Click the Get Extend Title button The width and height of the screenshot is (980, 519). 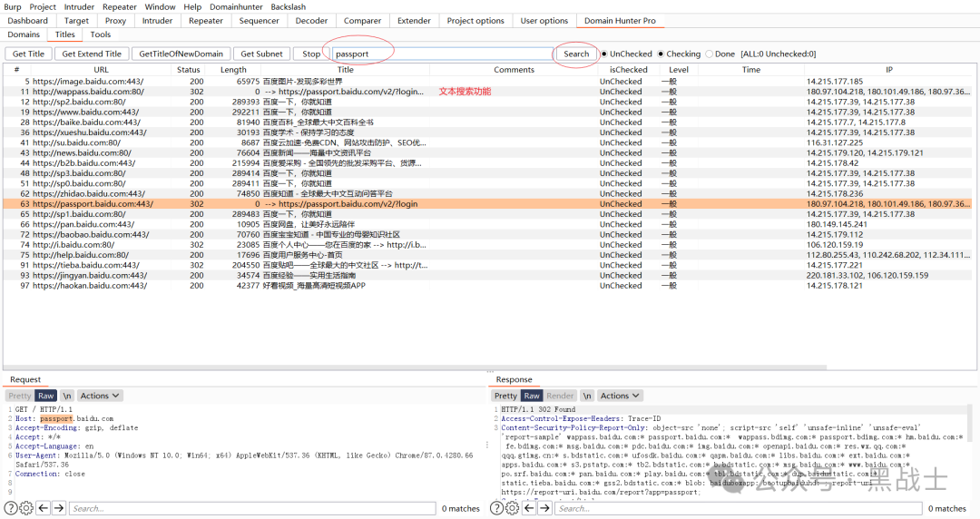point(92,54)
